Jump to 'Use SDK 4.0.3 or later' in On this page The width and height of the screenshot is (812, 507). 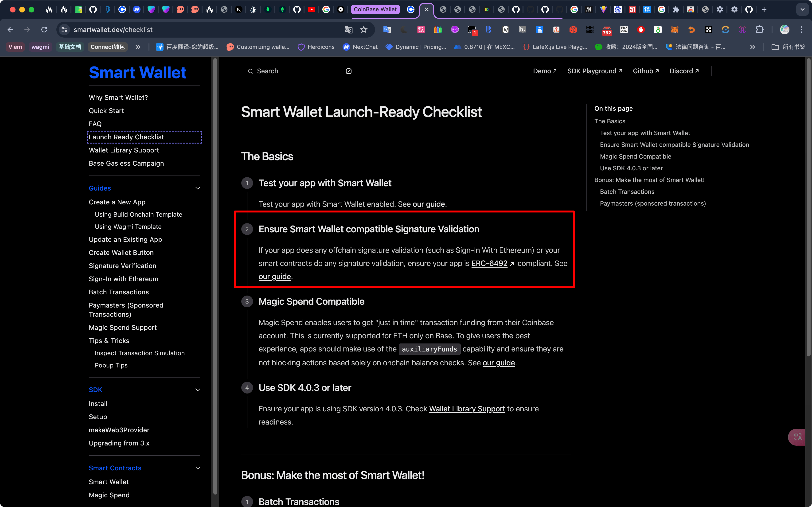pos(631,168)
